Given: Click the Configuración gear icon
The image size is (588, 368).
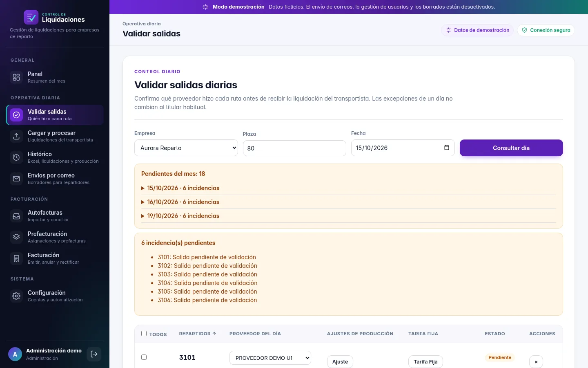Looking at the screenshot, I should click(x=16, y=296).
